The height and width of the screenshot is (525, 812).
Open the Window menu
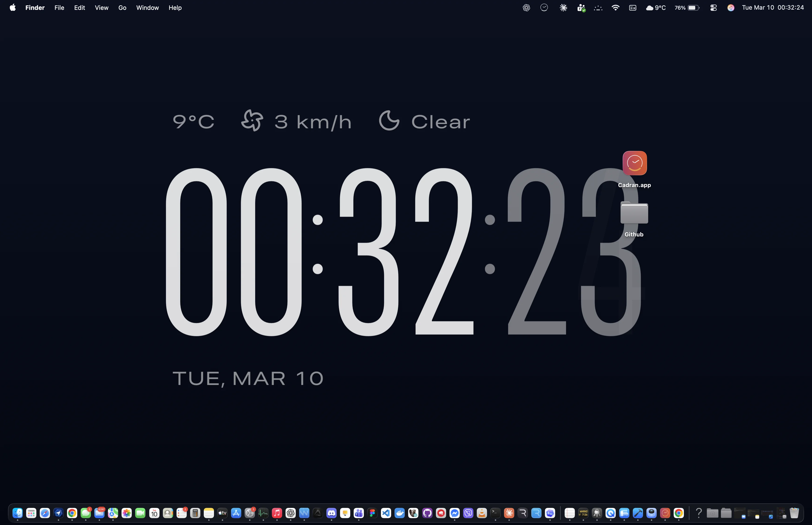pos(147,8)
